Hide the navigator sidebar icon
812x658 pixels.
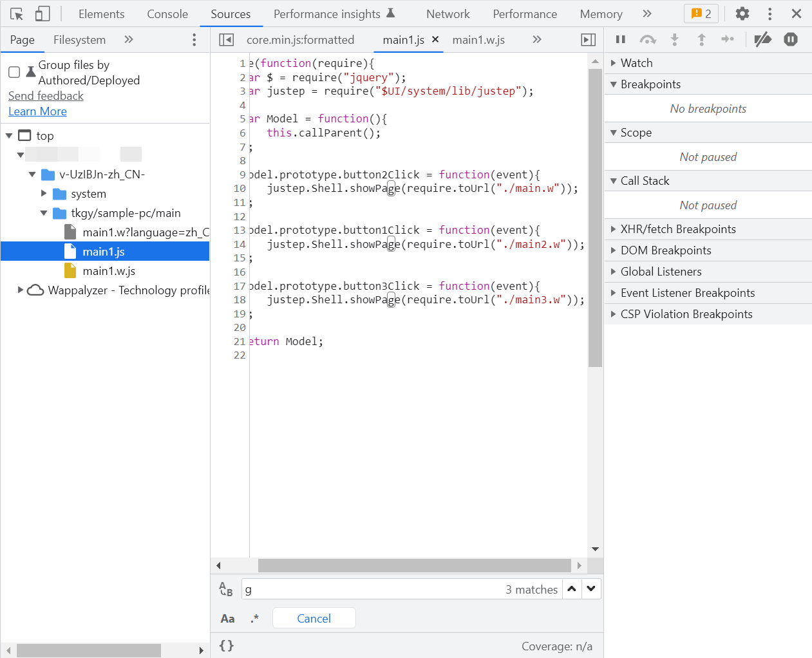point(226,40)
